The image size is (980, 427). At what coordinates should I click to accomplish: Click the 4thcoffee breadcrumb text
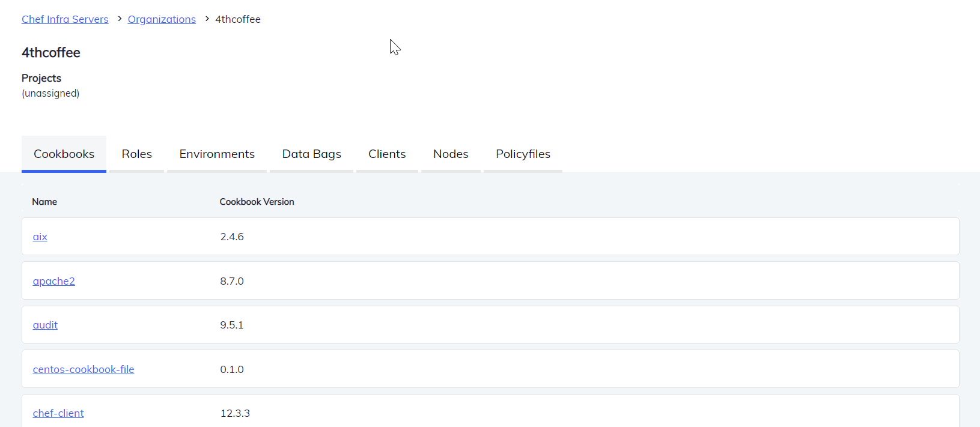coord(238,19)
